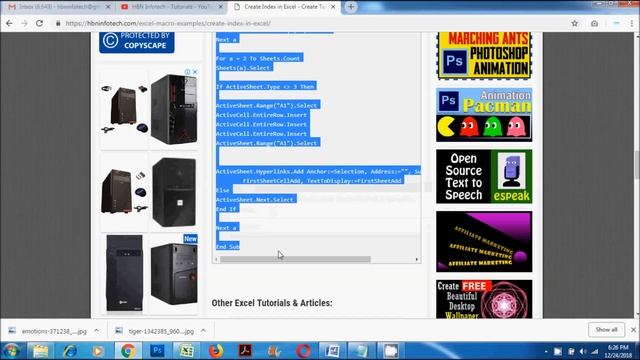Click the code block left scroll arrow
Image resolution: width=640 pixels, height=360 pixels.
[216, 259]
